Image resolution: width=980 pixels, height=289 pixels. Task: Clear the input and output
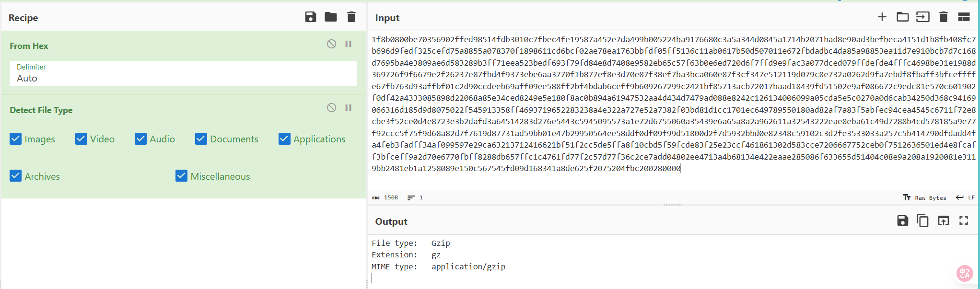(943, 17)
